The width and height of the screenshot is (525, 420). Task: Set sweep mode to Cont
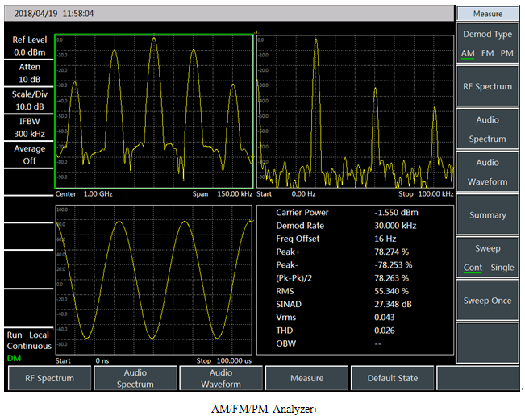[473, 268]
